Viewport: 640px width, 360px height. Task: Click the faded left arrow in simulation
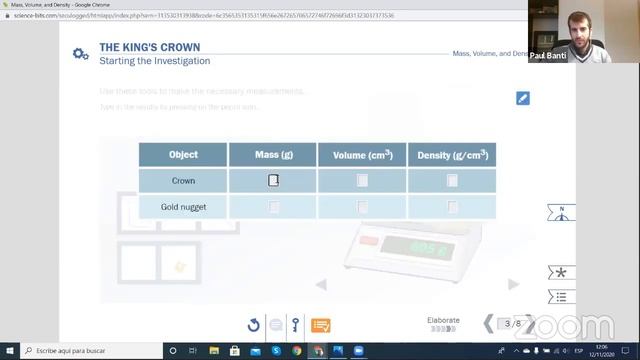(321, 284)
